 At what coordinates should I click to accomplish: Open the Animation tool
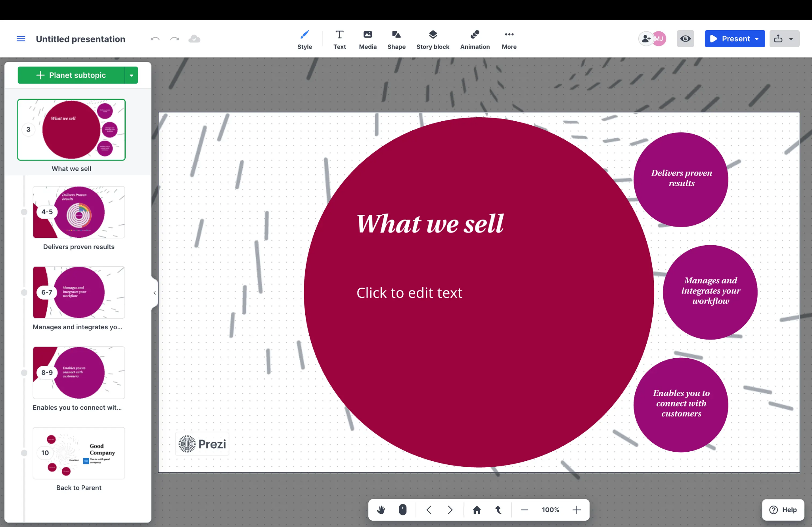(475, 40)
